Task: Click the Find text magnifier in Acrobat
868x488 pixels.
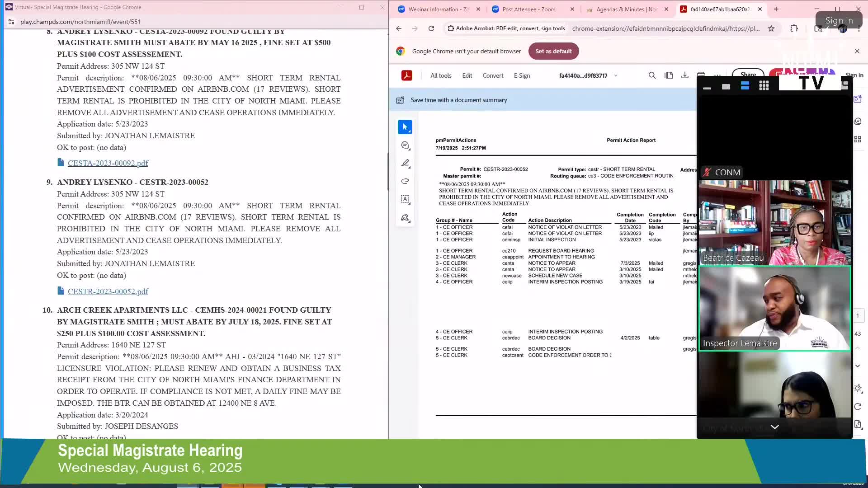Action: tap(652, 75)
